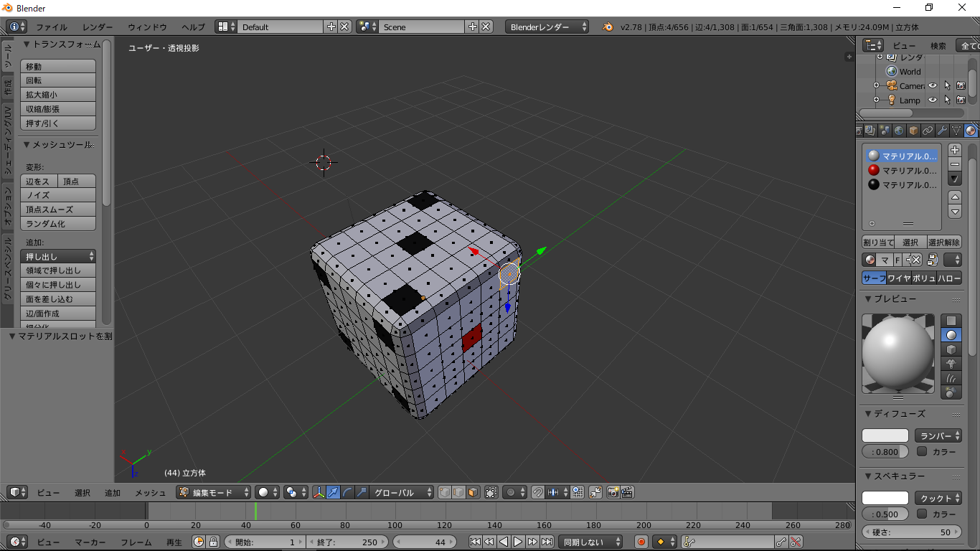Click the automatic keyframe record button
980x551 pixels.
click(x=641, y=542)
